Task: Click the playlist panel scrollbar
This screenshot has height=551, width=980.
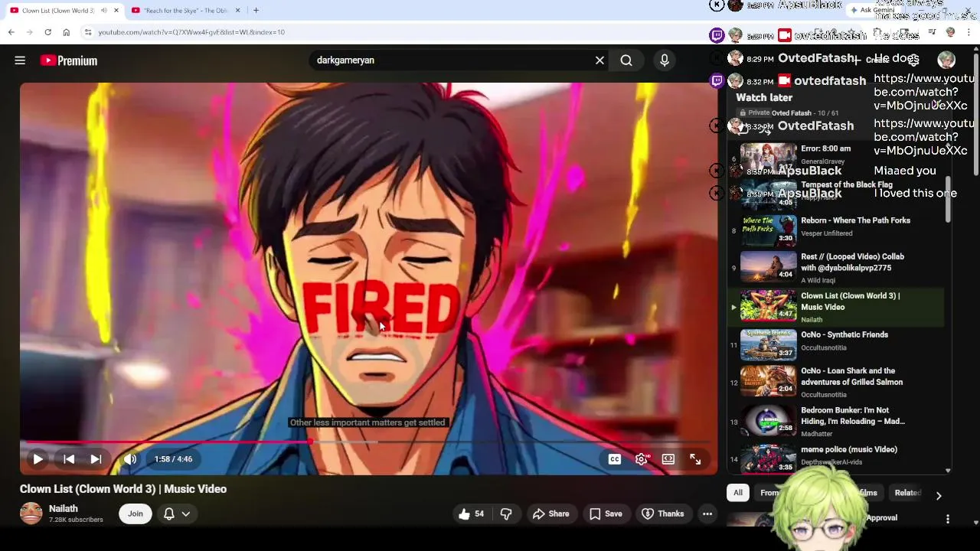Action: pos(948,200)
